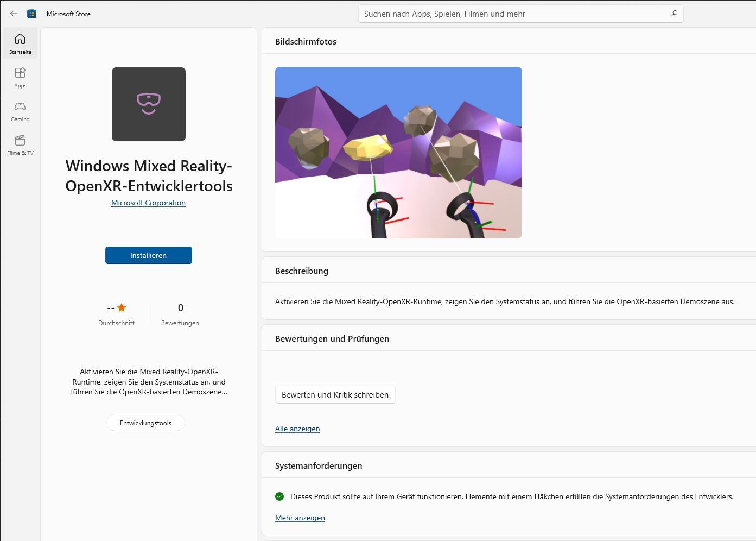The height and width of the screenshot is (541, 756).
Task: Open the app screenshot thumbnail
Action: coord(398,153)
